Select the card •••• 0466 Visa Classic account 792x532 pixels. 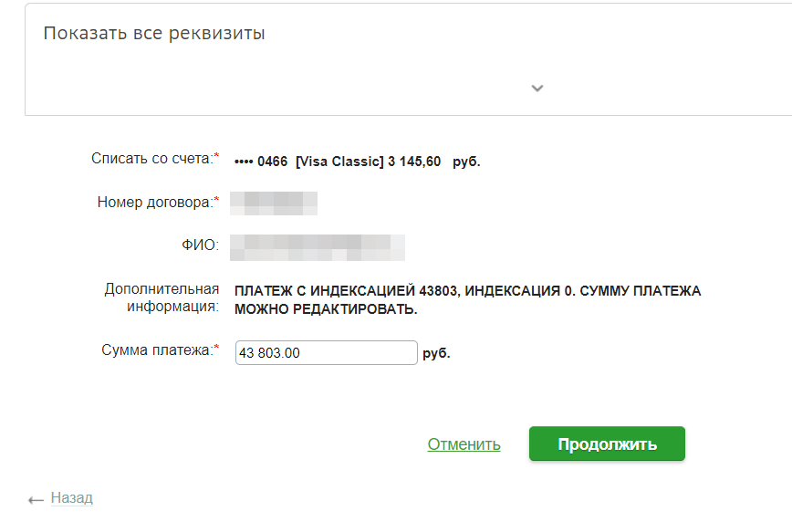click(x=357, y=162)
